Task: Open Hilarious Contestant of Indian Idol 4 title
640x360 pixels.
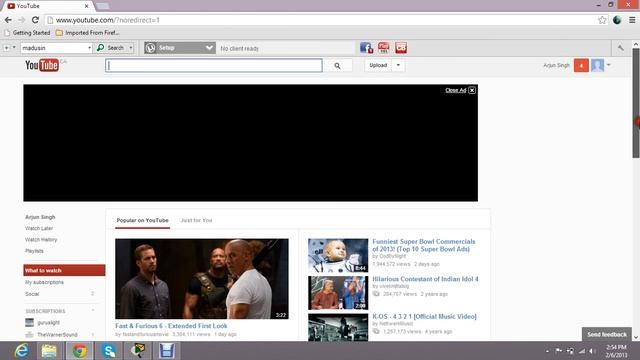Action: pyautogui.click(x=425, y=279)
